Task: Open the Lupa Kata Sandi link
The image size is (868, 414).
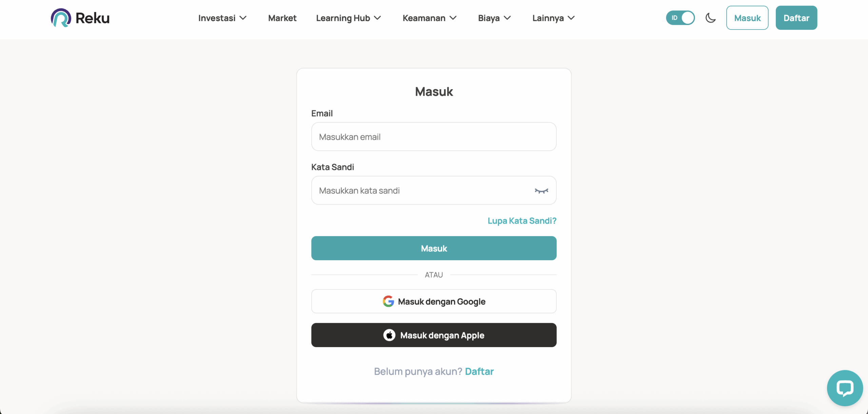Action: pyautogui.click(x=522, y=221)
